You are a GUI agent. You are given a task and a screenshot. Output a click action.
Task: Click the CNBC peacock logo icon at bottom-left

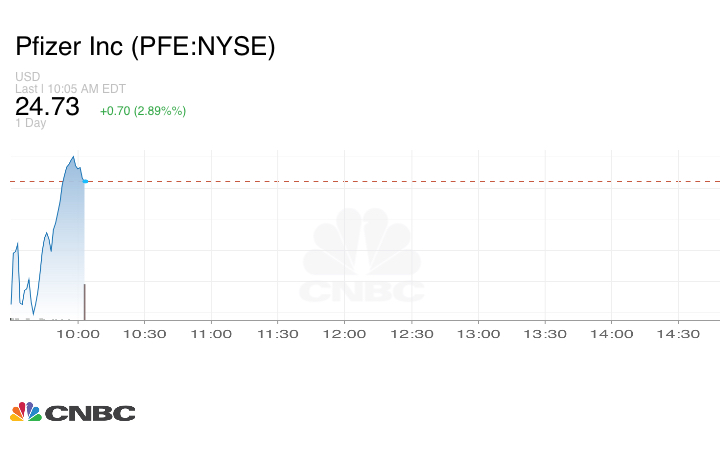(x=25, y=412)
